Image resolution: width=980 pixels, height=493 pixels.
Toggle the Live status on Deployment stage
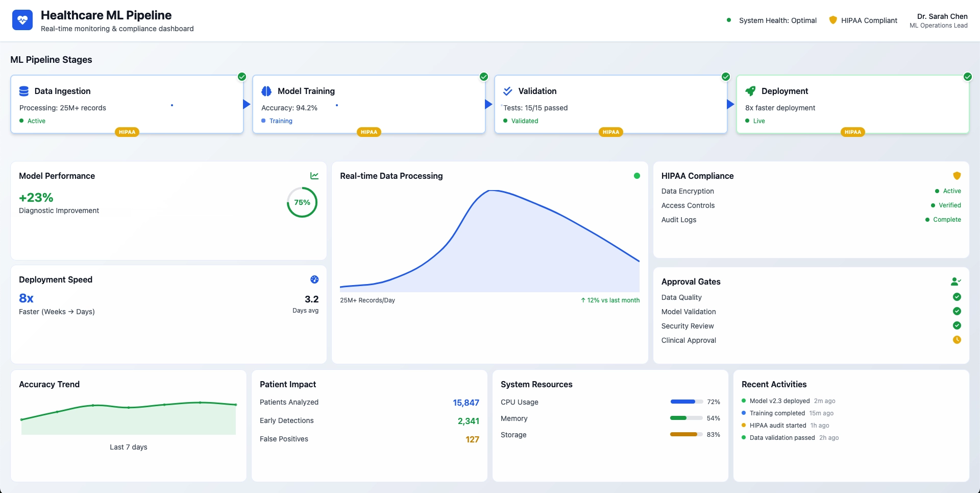(x=748, y=121)
